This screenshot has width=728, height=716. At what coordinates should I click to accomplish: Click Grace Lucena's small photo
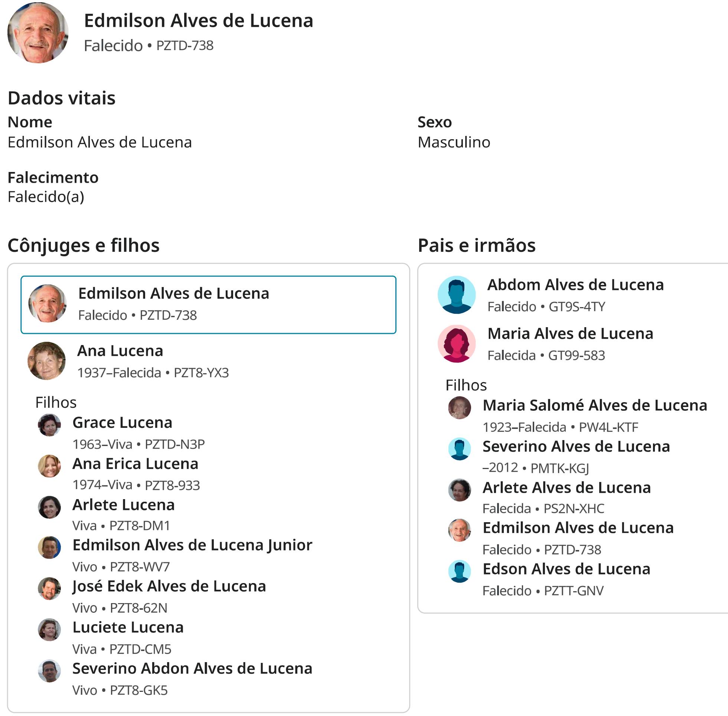click(49, 425)
